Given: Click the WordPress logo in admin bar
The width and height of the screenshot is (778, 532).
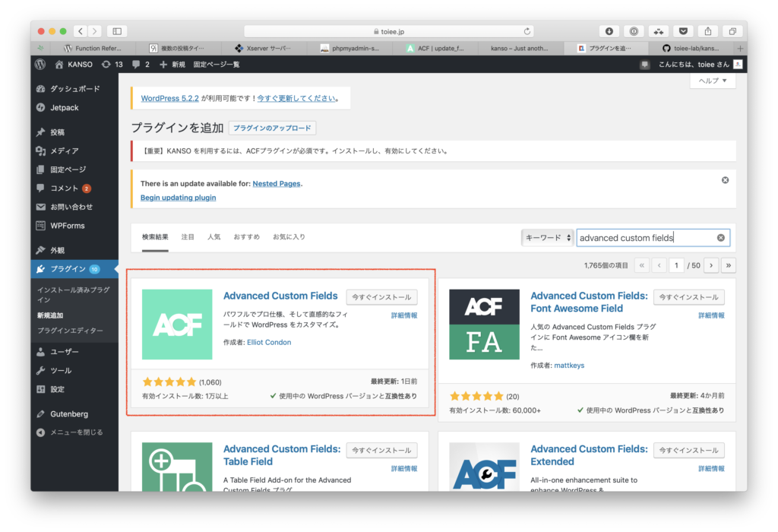Looking at the screenshot, I should 40,65.
